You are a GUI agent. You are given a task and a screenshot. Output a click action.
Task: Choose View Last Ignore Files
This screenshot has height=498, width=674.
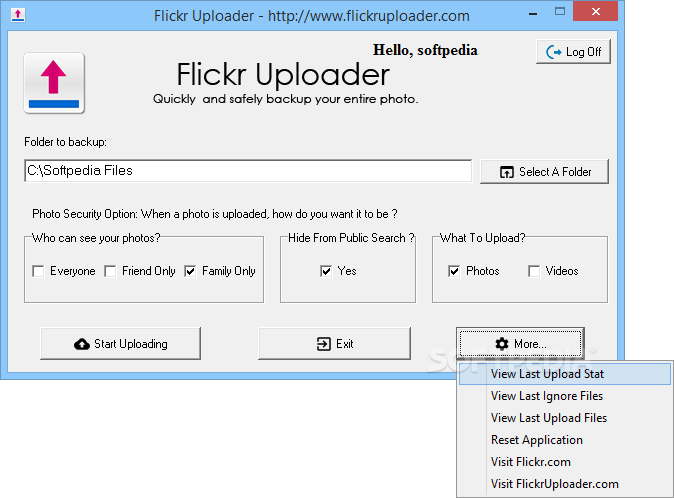click(x=564, y=396)
